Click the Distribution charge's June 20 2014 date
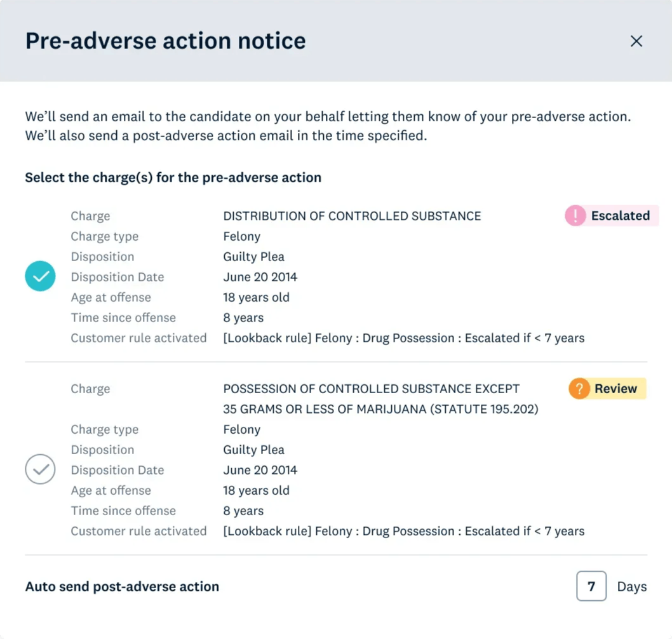The height and width of the screenshot is (639, 672). click(x=260, y=277)
